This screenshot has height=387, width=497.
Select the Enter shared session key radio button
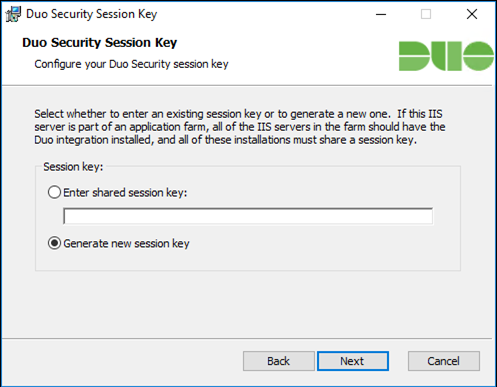click(54, 192)
